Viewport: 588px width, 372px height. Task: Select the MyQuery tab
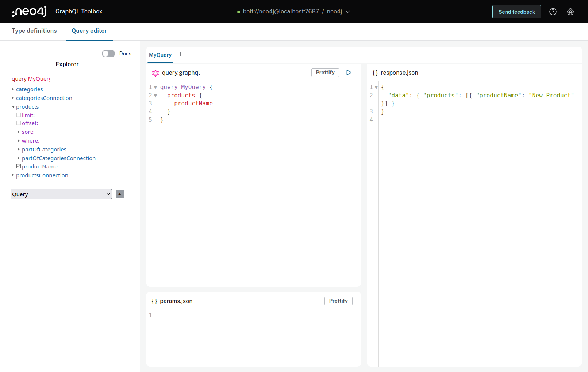[x=160, y=55]
